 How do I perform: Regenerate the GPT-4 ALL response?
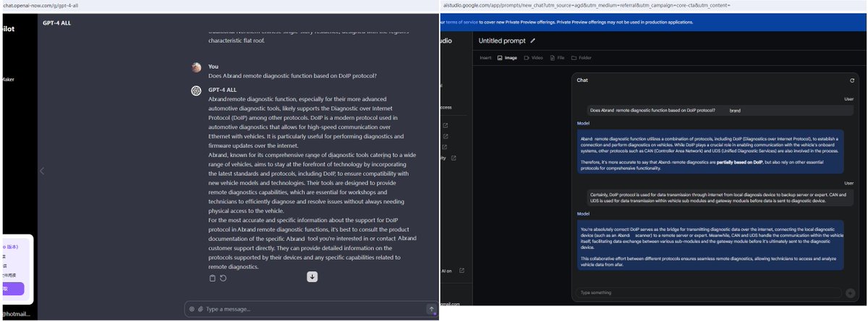224,278
